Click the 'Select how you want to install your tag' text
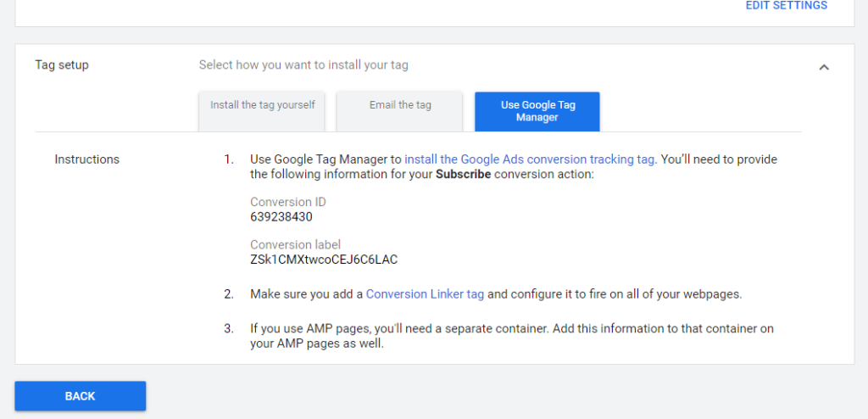 303,64
